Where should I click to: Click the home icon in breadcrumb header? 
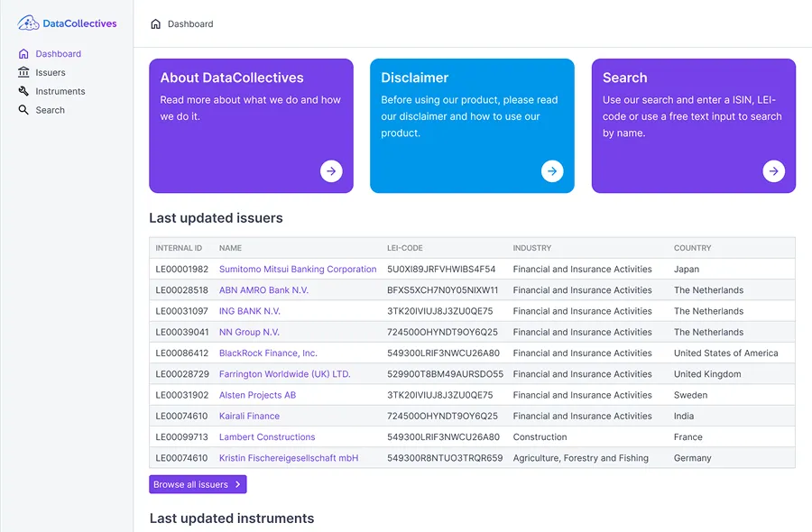pos(155,23)
